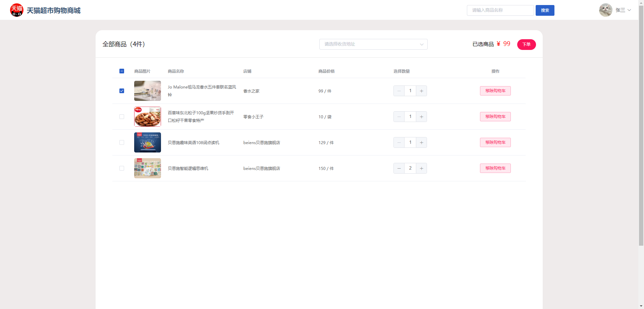Click the 店铺 column header
This screenshot has height=309, width=644.
[247, 71]
